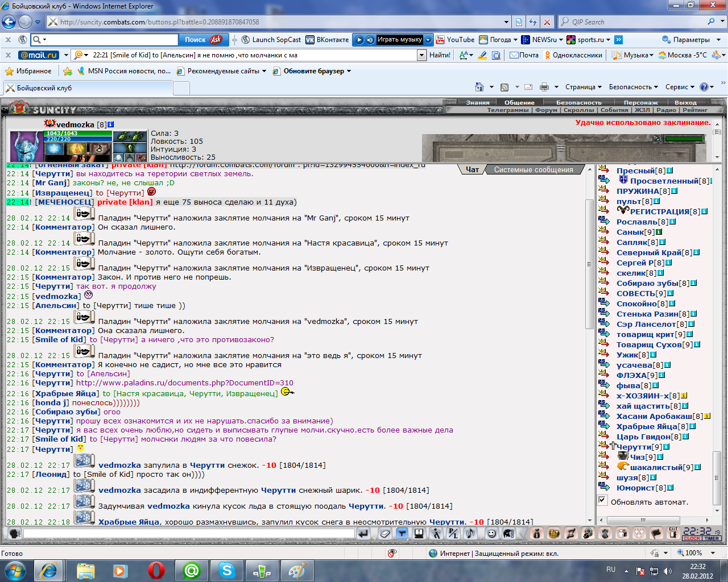Open the Mail.ru search box dropdown arrow
Image resolution: width=728 pixels, height=582 pixels.
(x=421, y=55)
